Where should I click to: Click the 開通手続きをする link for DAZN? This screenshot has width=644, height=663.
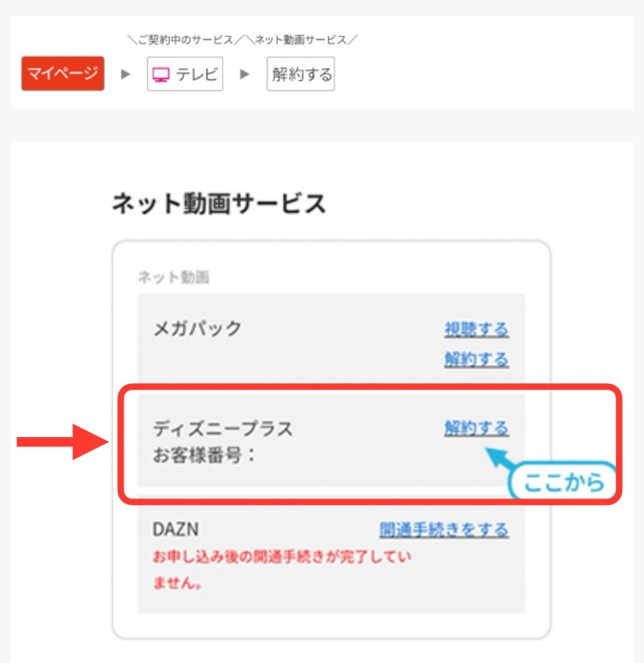coord(443,530)
